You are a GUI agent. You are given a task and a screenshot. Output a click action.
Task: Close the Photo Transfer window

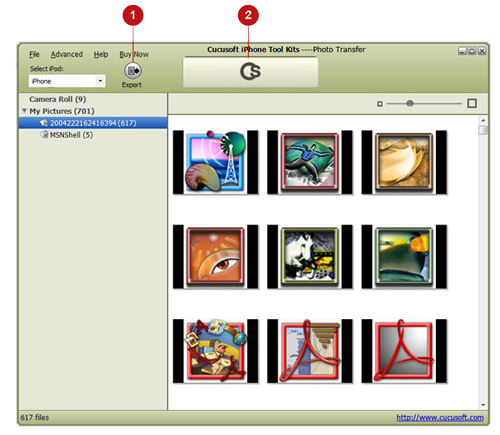482,51
